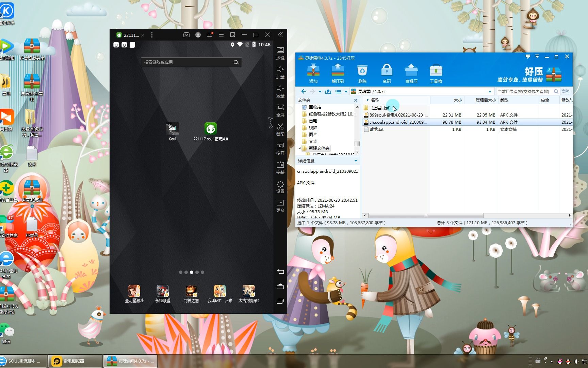Click the 按键 keyboard mapping icon in the emulator sidebar

[280, 53]
